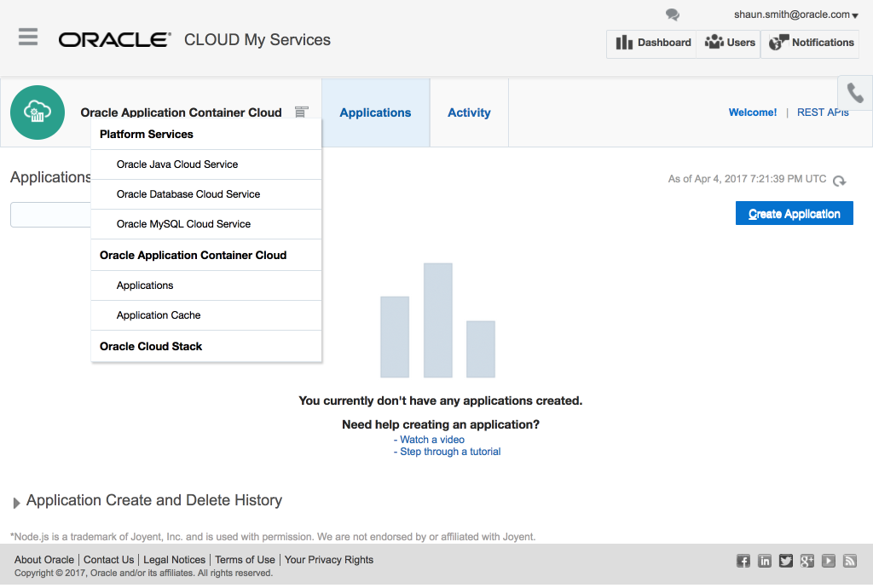Open the Contact Us footer link
This screenshot has width=873, height=588.
pyautogui.click(x=108, y=560)
